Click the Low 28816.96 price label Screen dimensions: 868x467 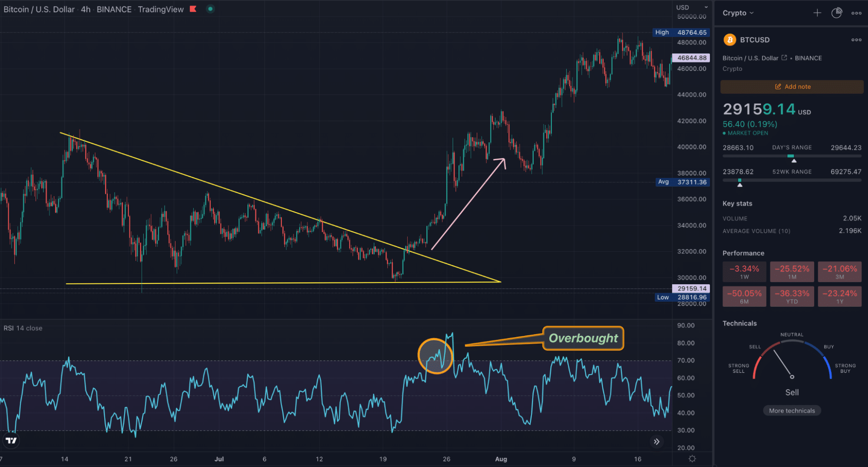coord(682,297)
